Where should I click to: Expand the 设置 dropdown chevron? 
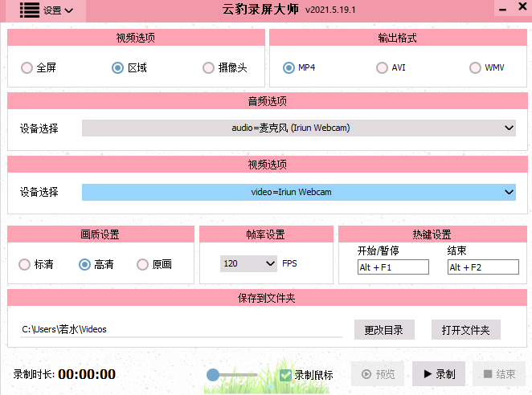point(69,11)
